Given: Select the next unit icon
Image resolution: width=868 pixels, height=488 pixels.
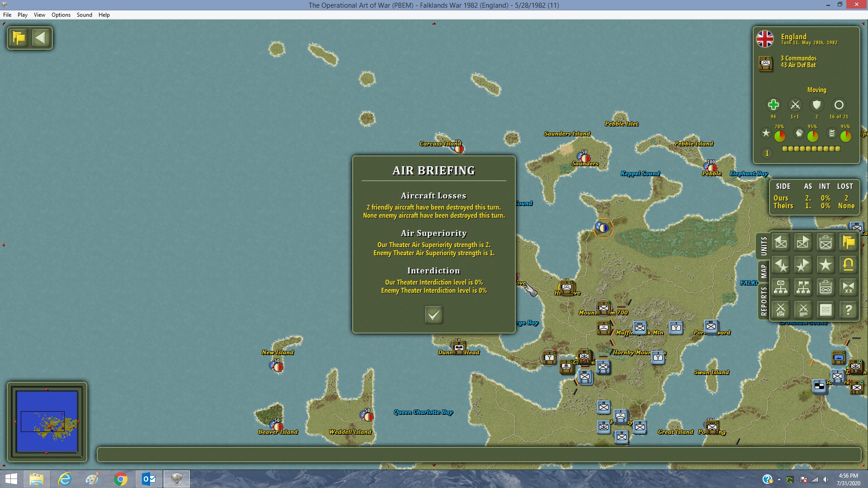Looking at the screenshot, I should click(803, 242).
